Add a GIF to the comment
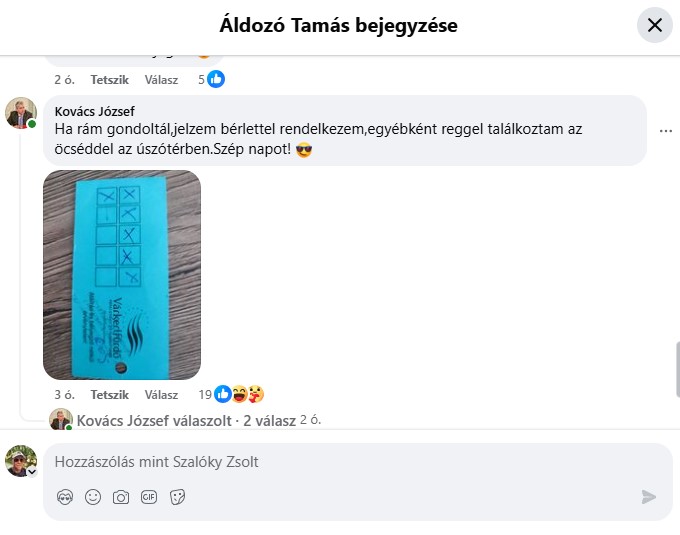Viewport: 680px width, 535px height. (x=149, y=497)
